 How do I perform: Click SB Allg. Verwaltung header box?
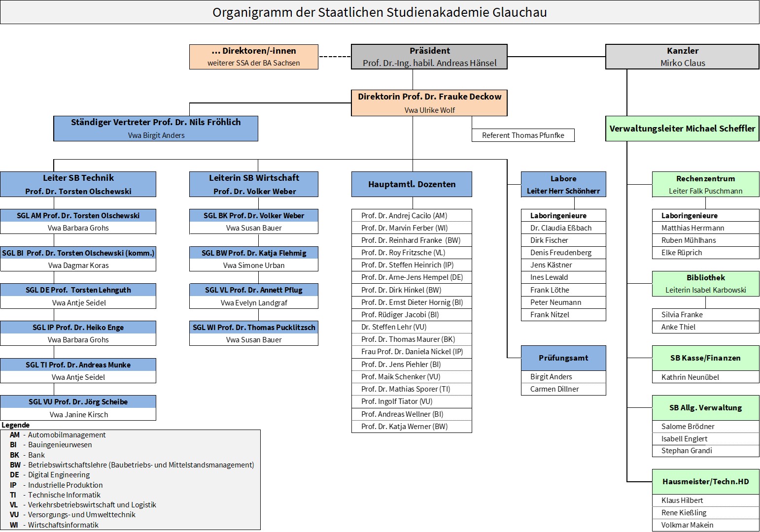[x=706, y=408]
